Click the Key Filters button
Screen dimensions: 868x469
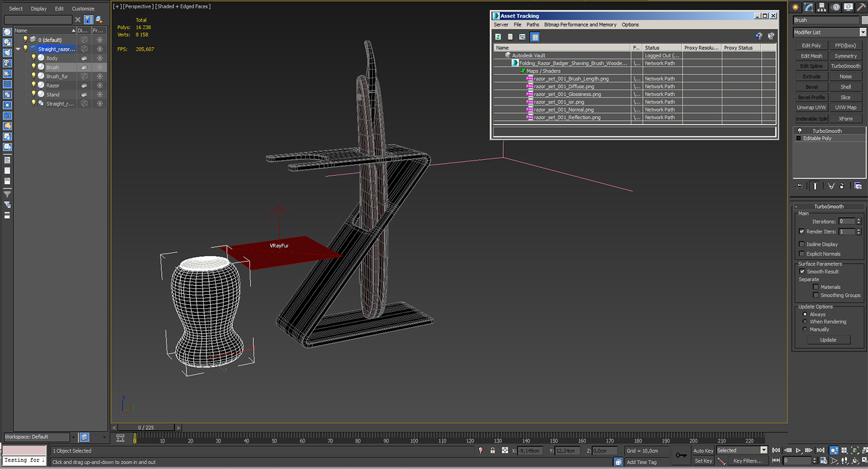(x=747, y=461)
